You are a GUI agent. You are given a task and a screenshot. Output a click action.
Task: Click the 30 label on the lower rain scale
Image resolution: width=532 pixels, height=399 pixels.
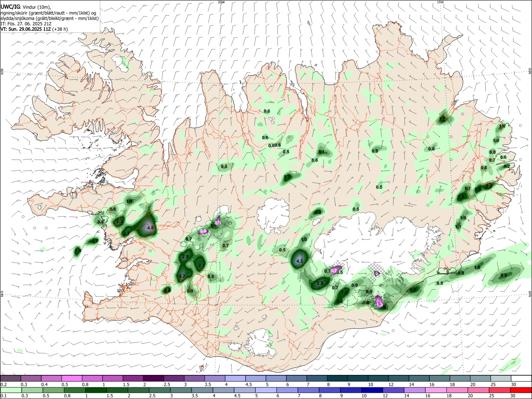(513, 396)
